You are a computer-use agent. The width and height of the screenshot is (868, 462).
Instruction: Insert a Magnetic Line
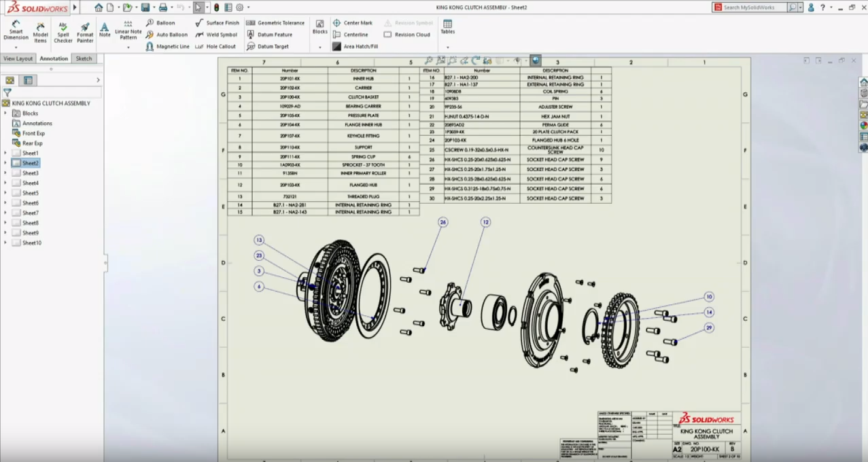click(167, 47)
